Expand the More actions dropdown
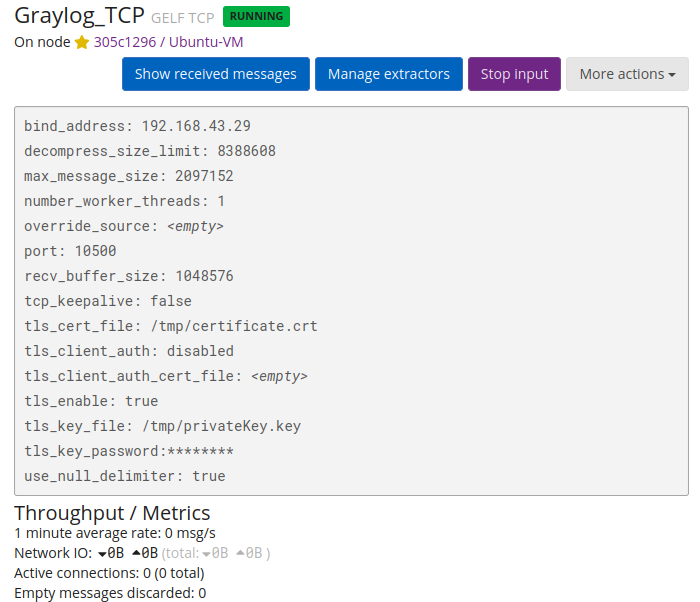 [627, 74]
